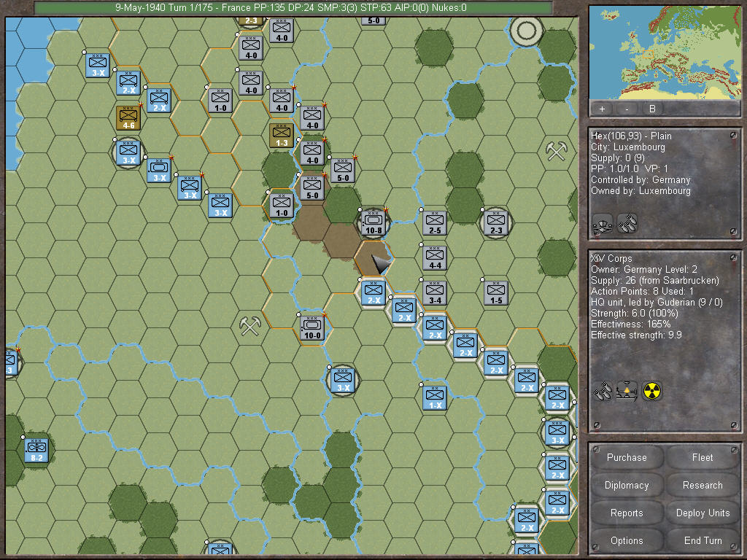Click 'HQ unit, led by Guderian' line
The image size is (747, 560).
coord(657,302)
